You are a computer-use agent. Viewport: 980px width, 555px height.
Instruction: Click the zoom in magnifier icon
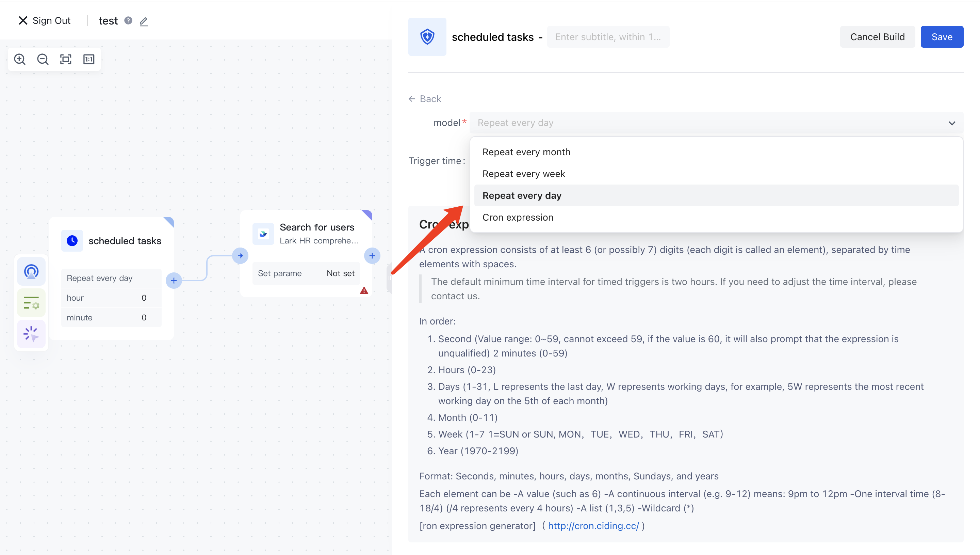click(20, 59)
